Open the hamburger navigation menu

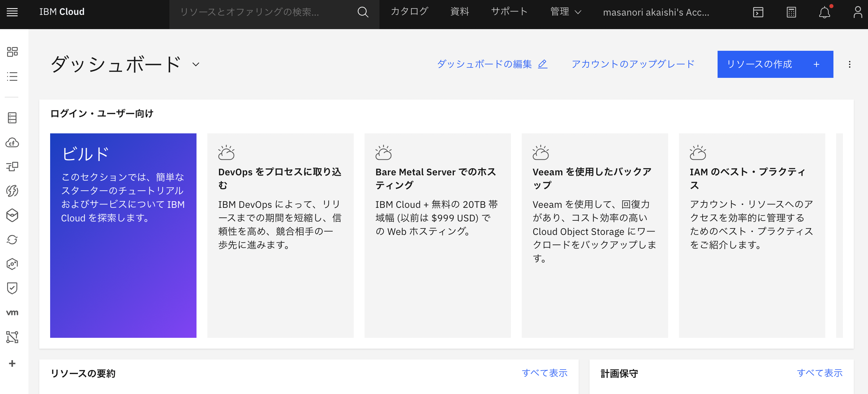(13, 12)
